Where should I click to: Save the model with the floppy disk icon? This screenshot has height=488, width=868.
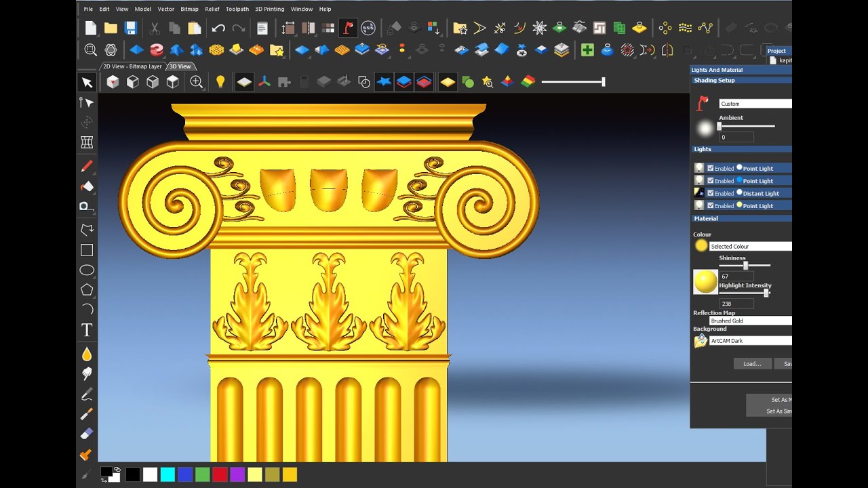131,28
